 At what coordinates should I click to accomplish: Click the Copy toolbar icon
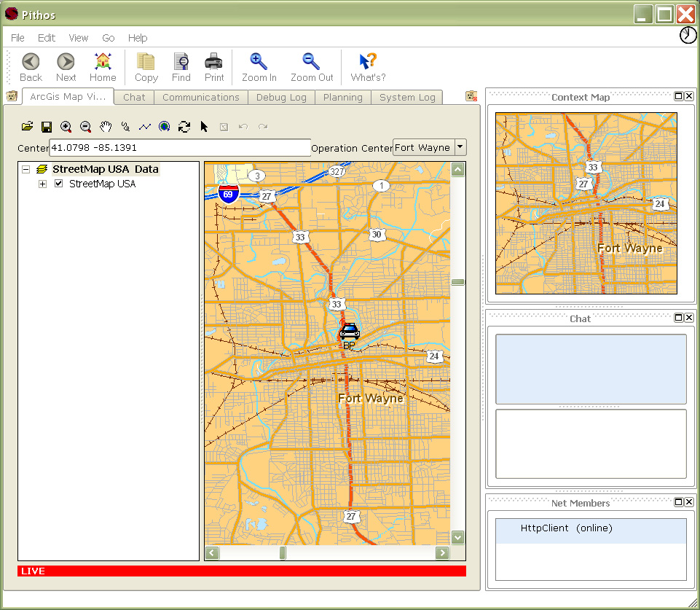pyautogui.click(x=146, y=67)
